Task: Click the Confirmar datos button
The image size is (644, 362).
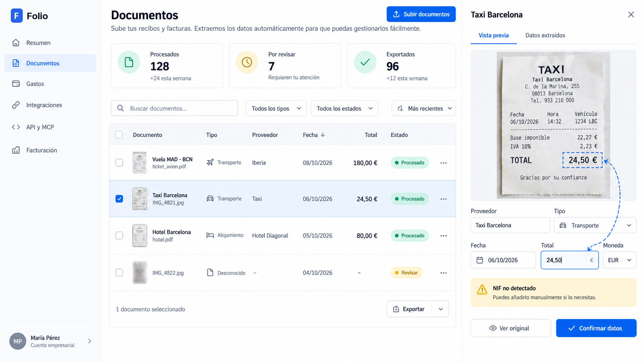Action: [596, 328]
